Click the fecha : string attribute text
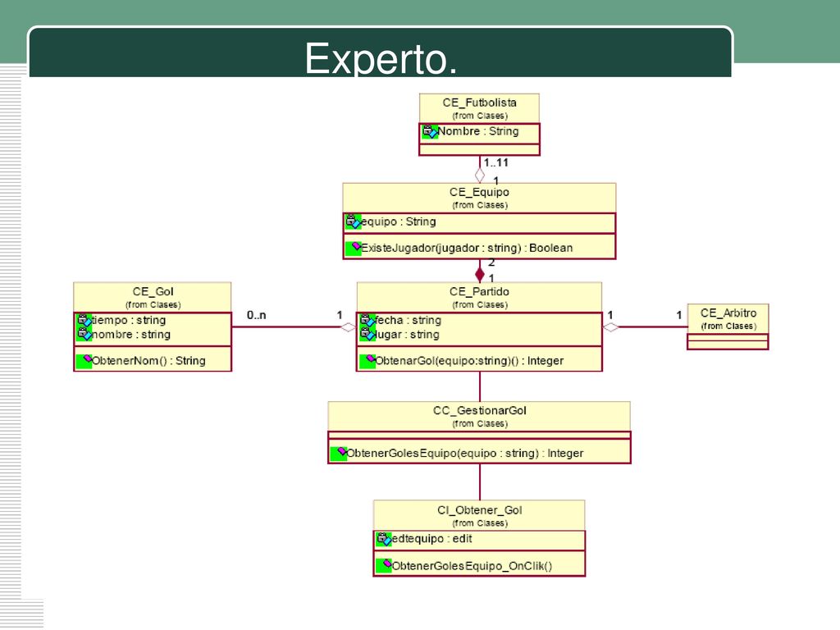Image resolution: width=840 pixels, height=630 pixels. [409, 320]
